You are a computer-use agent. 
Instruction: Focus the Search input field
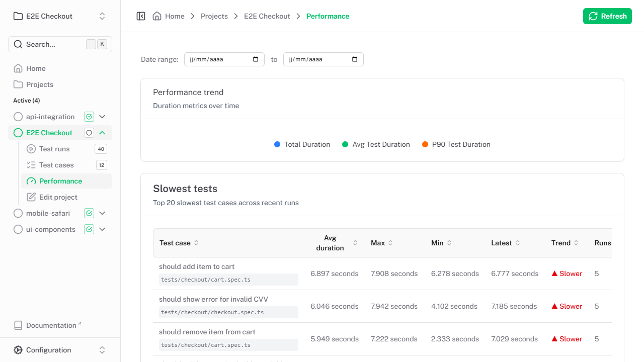point(60,44)
